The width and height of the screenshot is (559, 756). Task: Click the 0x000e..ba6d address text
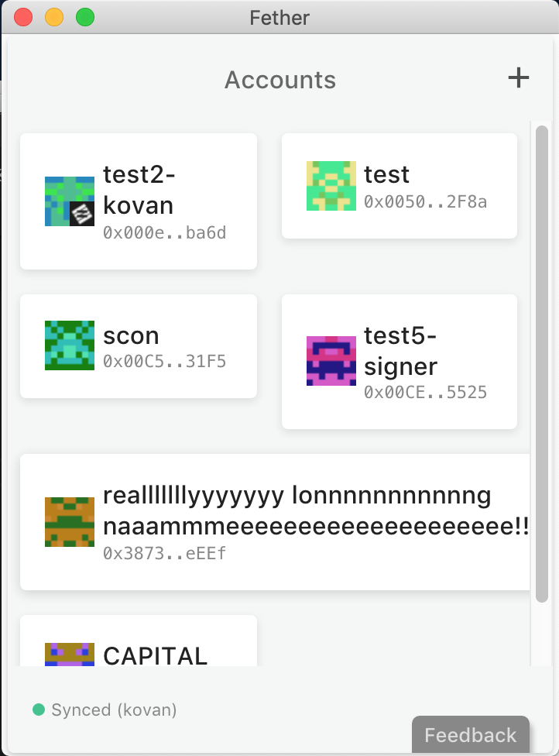pyautogui.click(x=164, y=233)
